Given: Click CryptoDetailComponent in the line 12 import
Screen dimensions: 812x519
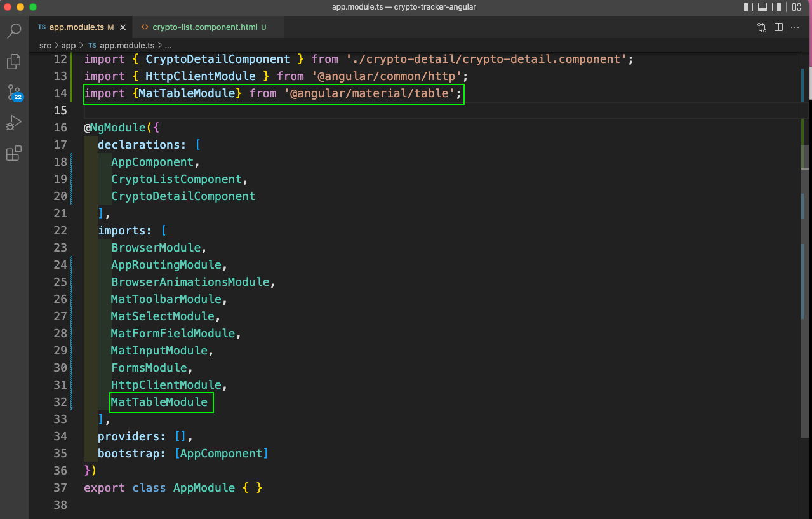Looking at the screenshot, I should click(218, 59).
